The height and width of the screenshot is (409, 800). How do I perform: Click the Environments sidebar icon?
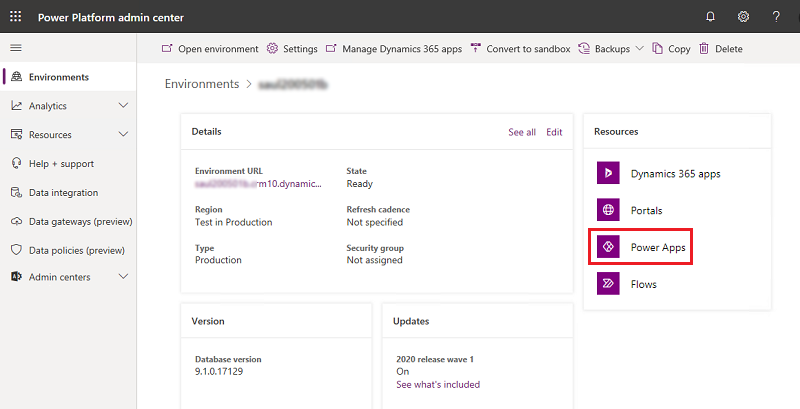pyautogui.click(x=17, y=76)
